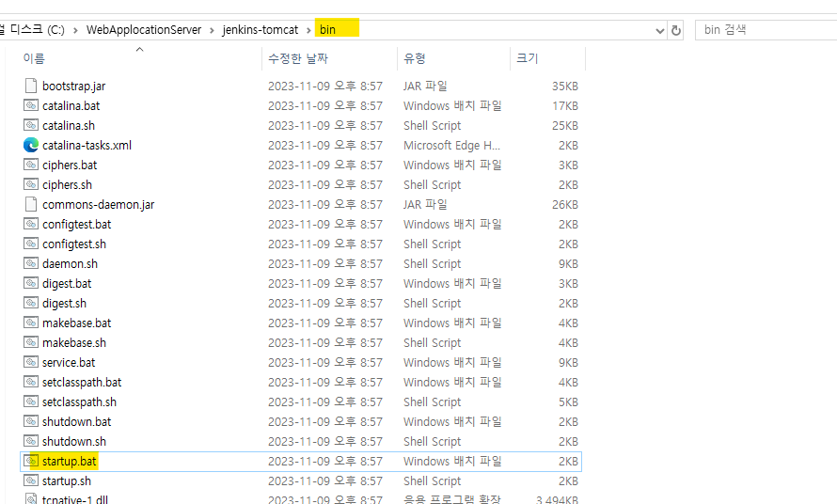837x504 pixels.
Task: Click the commons-daemon.jar file icon
Action: pos(31,204)
